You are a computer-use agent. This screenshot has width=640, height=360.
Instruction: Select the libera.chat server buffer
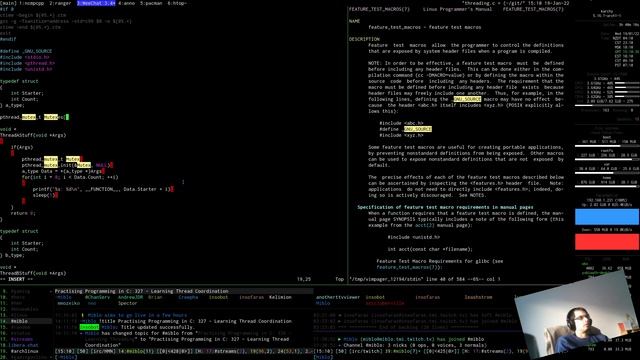pos(24,345)
